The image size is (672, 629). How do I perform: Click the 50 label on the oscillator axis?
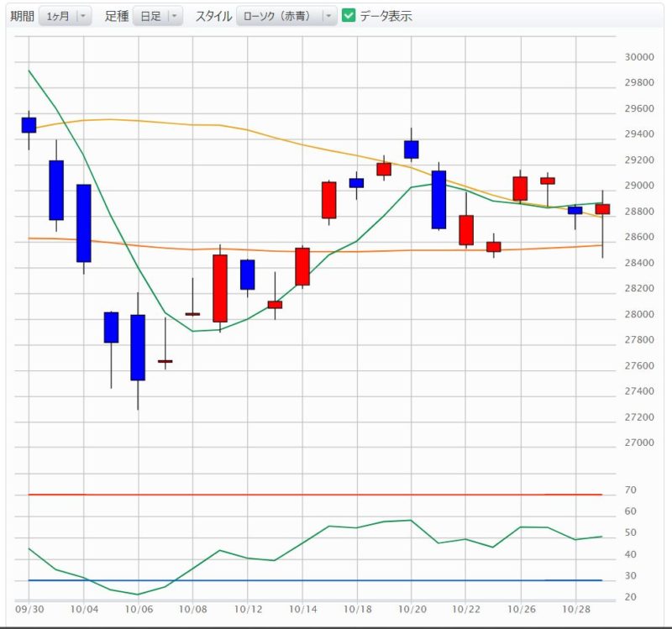[631, 532]
